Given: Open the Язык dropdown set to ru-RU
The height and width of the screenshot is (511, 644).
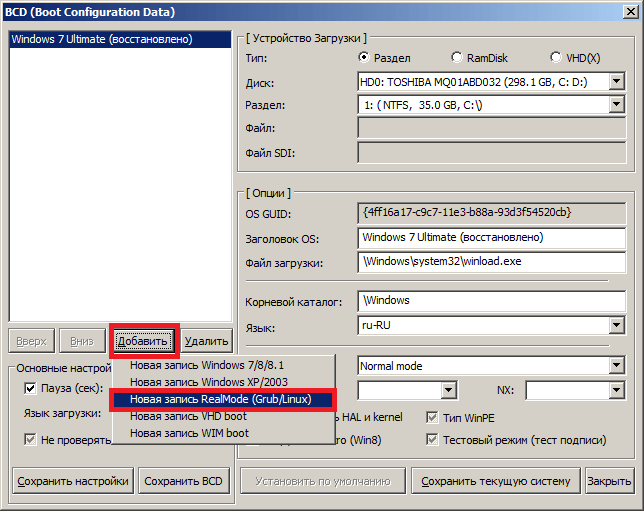Looking at the screenshot, I should pos(617,326).
